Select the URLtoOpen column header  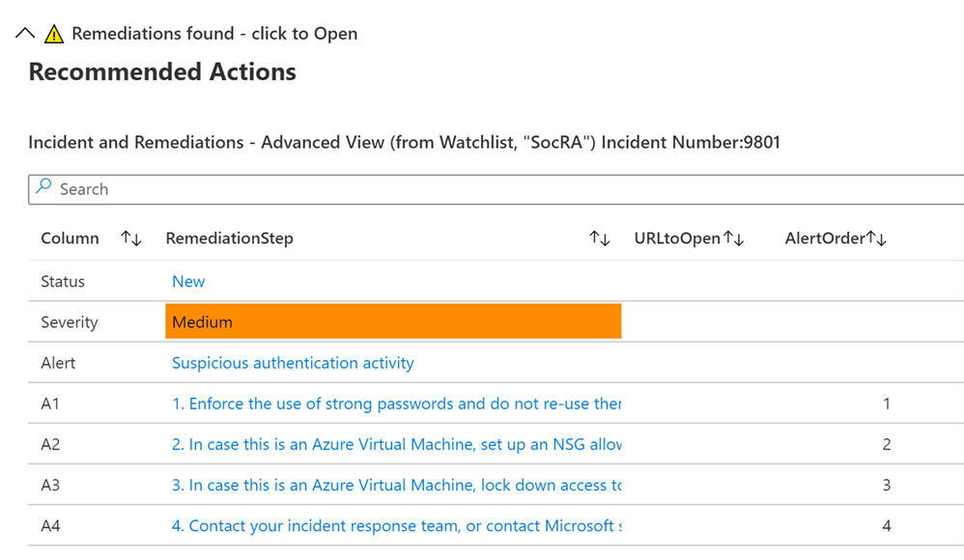coord(677,238)
